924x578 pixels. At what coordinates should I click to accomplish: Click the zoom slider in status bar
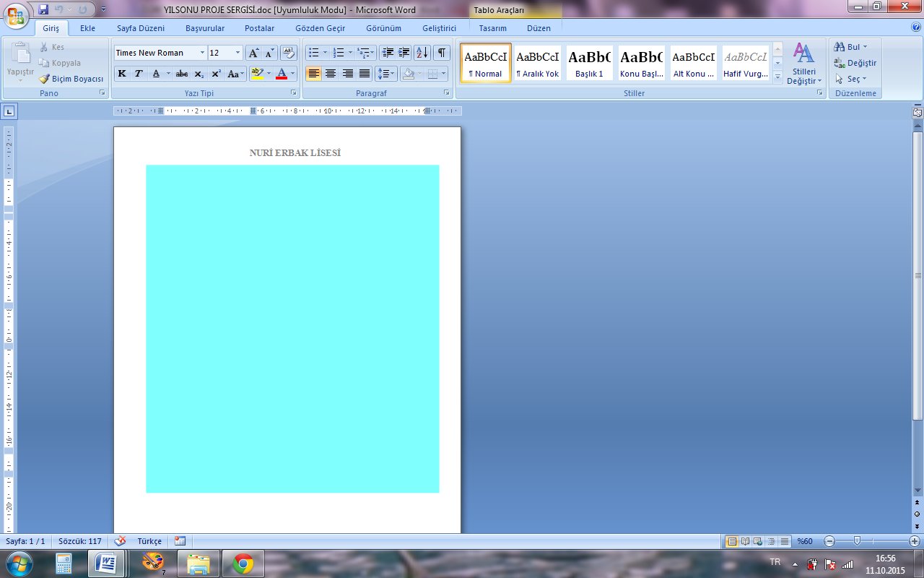point(857,541)
